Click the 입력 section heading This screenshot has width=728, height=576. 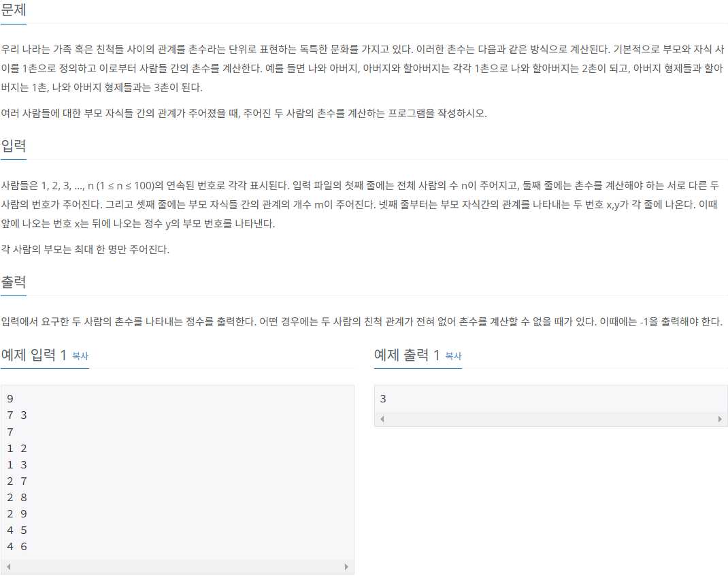[14, 146]
